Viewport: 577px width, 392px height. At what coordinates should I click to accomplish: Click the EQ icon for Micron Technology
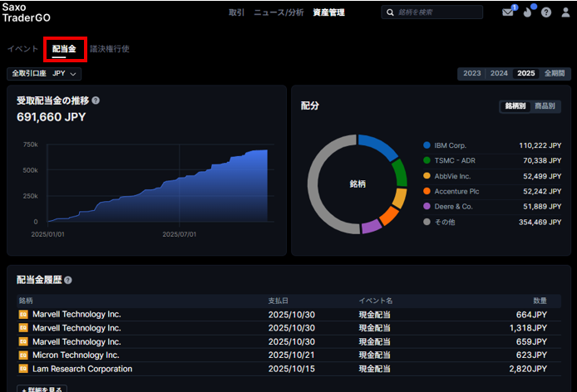[x=23, y=355]
